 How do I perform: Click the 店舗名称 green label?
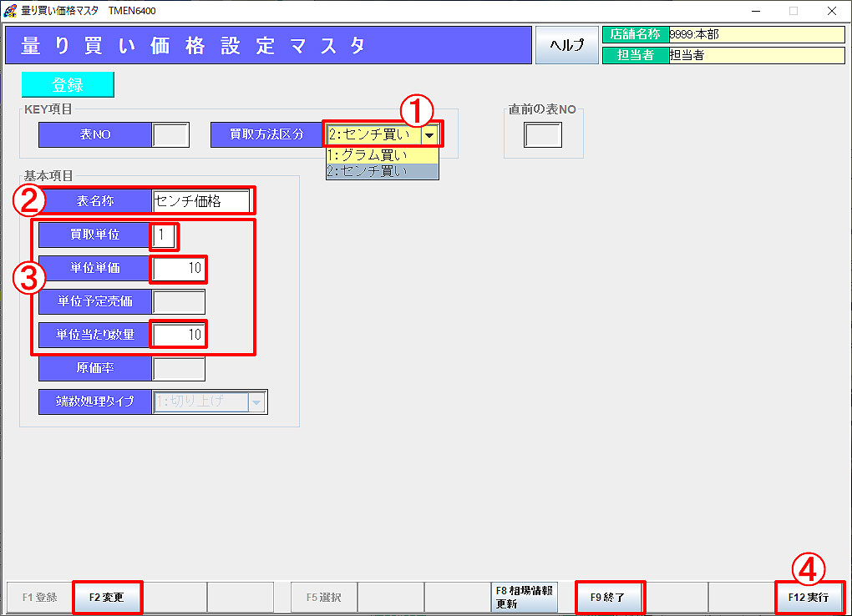point(635,35)
